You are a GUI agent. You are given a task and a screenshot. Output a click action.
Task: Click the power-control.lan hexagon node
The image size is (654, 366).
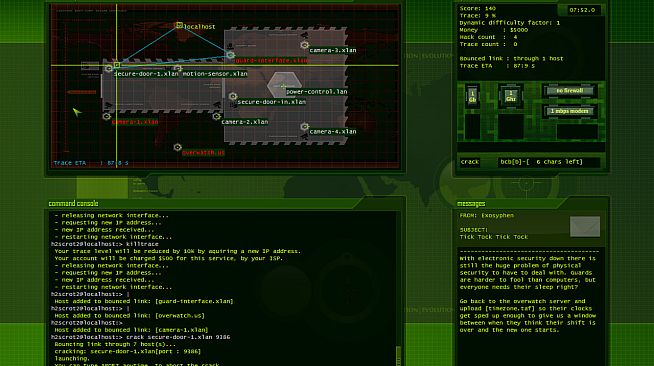click(x=284, y=85)
